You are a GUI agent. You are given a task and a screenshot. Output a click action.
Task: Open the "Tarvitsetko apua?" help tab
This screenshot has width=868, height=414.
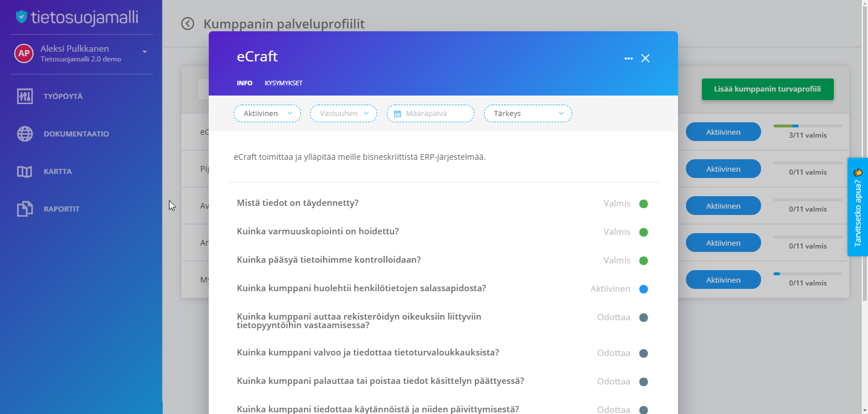(x=858, y=207)
